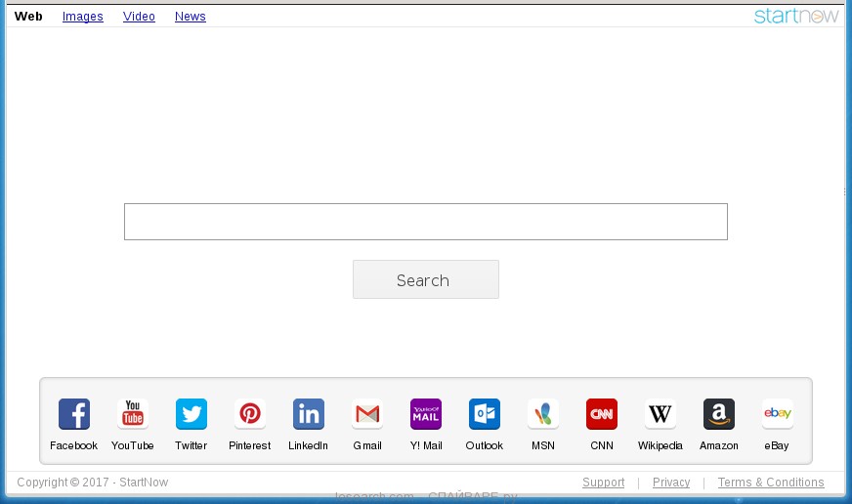Open the CNN red icon
852x504 pixels.
click(602, 414)
